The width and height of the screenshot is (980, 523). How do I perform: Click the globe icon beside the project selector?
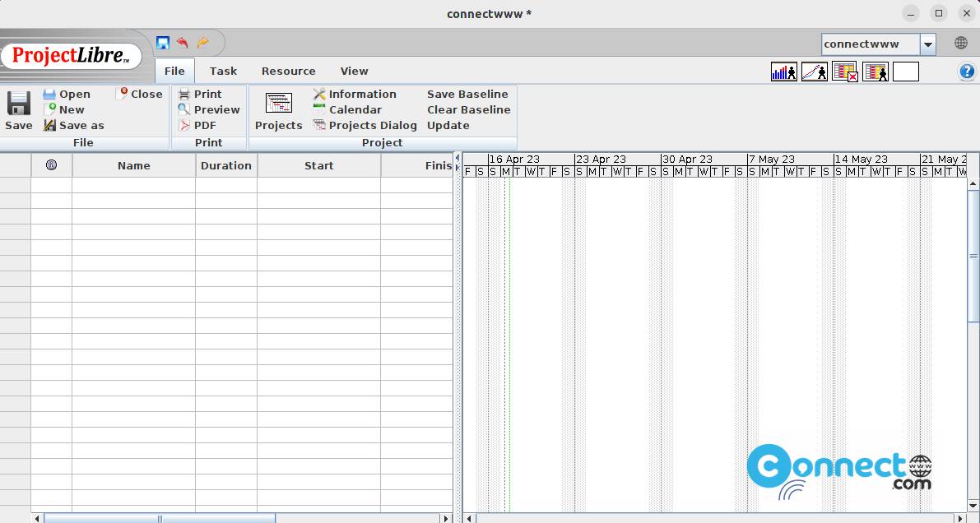coord(961,43)
